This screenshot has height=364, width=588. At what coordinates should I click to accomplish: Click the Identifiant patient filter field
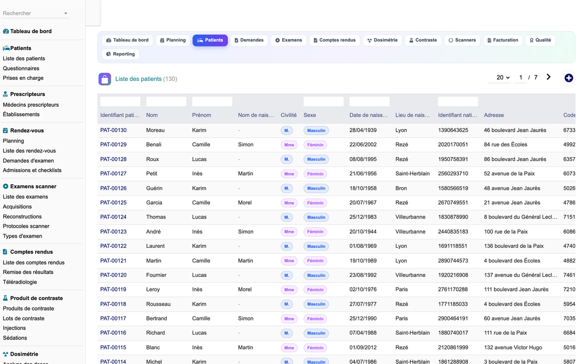point(121,101)
